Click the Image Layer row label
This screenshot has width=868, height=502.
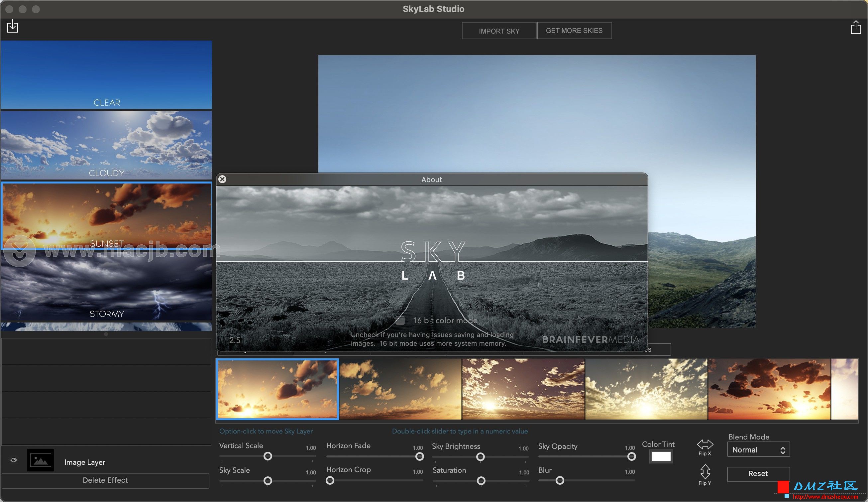[85, 462]
